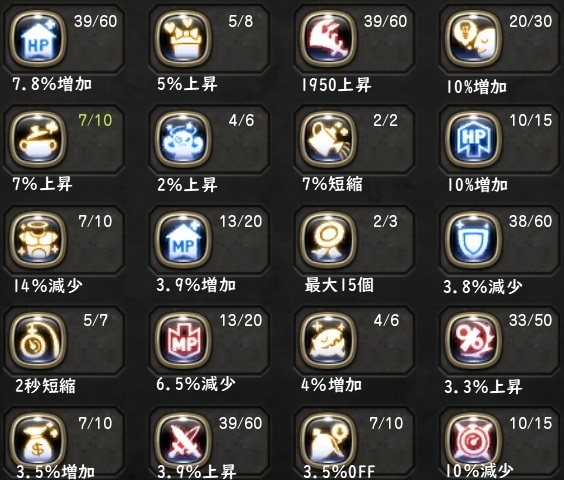This screenshot has width=564, height=480.
Task: Choose the golden armor halo icon 14%減少
Action: 38,240
